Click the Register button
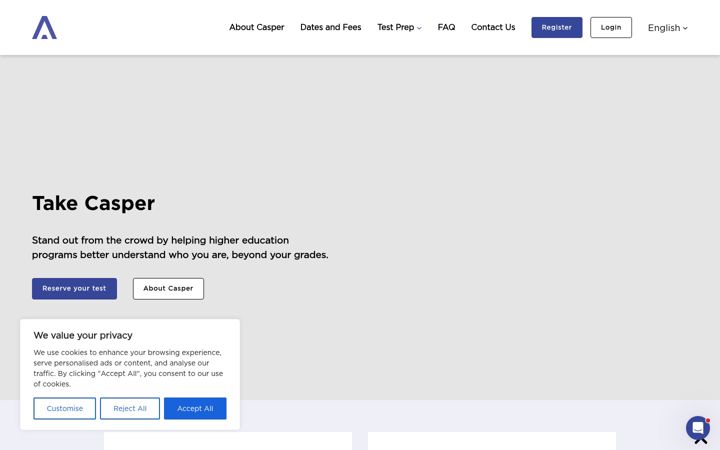Viewport: 720px width, 450px height. click(557, 28)
